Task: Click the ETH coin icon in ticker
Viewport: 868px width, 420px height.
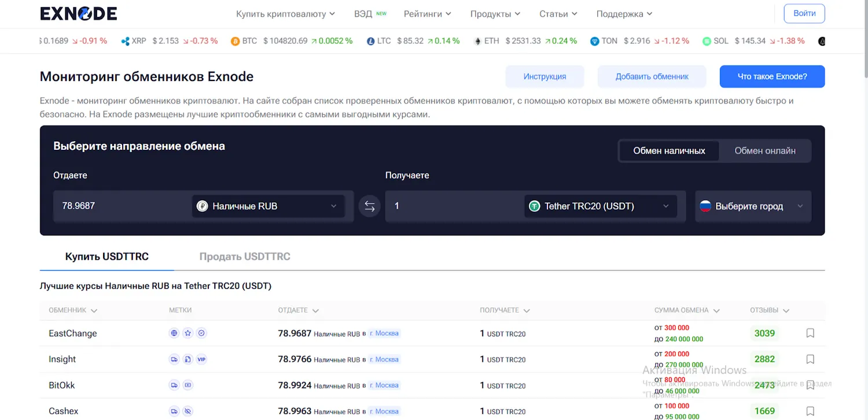Action: click(x=477, y=41)
